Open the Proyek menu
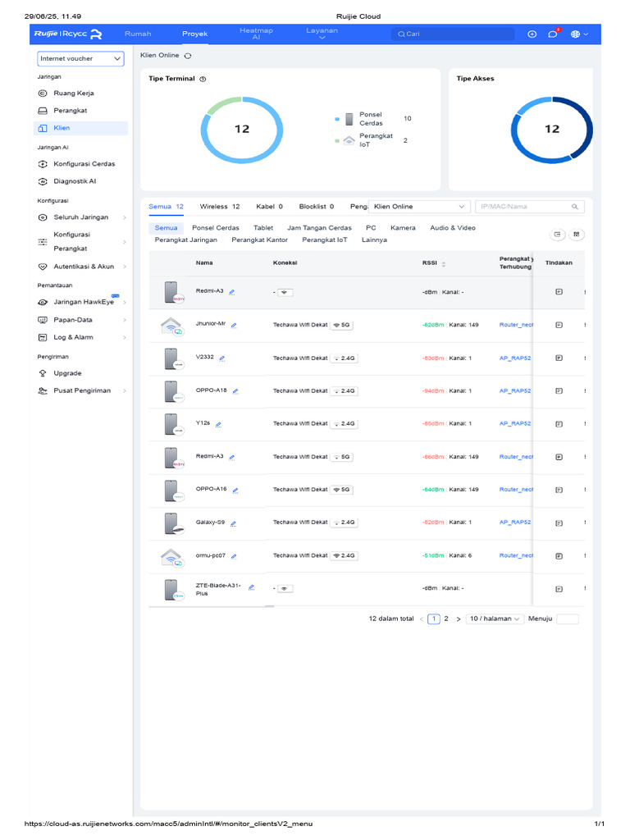Image resolution: width=630 pixels, height=840 pixels. click(x=195, y=34)
